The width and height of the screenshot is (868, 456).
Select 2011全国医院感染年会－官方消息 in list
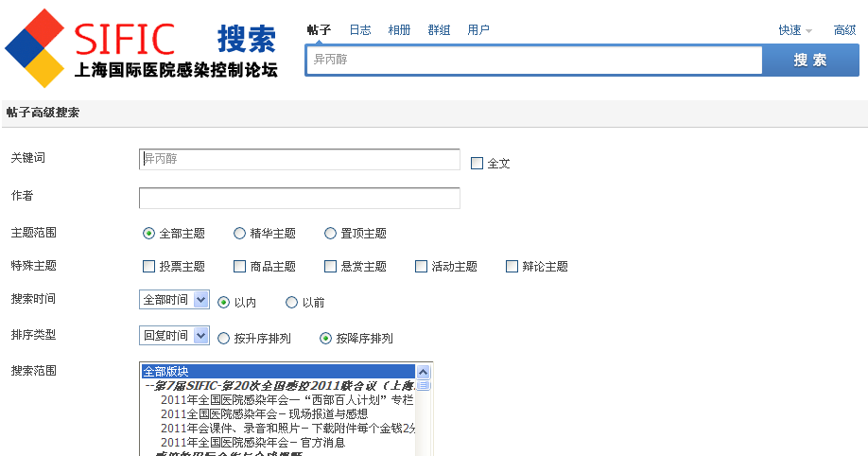pyautogui.click(x=252, y=442)
